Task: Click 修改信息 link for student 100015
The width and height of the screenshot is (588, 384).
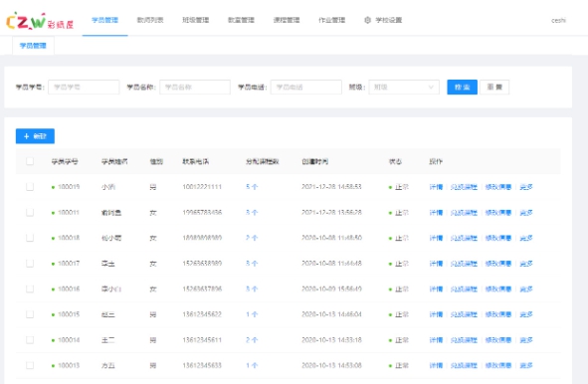Action: 498,314
